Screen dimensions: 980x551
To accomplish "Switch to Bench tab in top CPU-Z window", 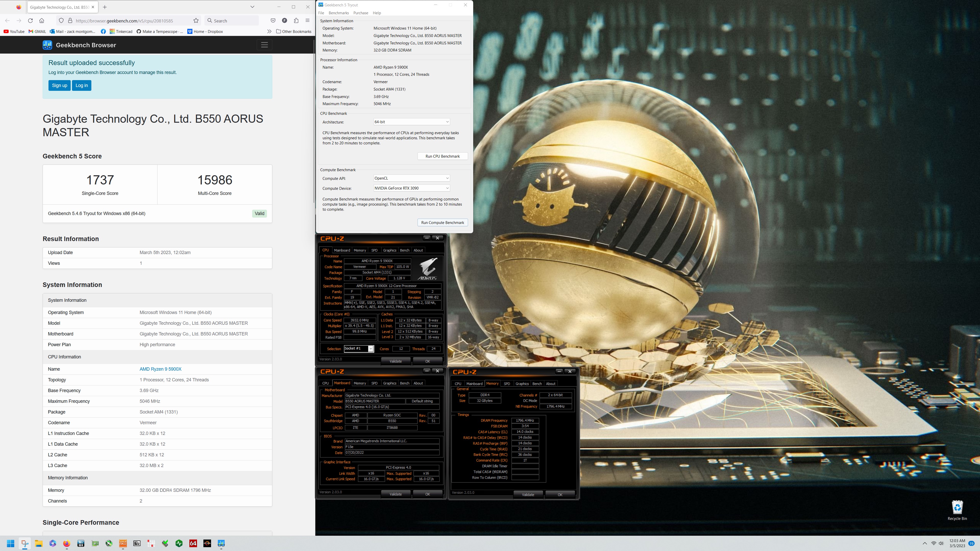I will click(x=405, y=250).
